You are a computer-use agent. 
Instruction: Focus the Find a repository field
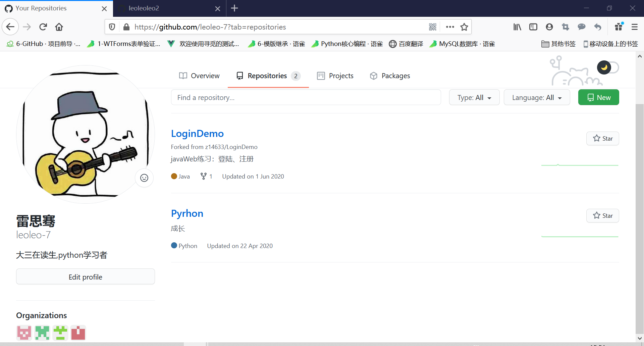tap(306, 97)
